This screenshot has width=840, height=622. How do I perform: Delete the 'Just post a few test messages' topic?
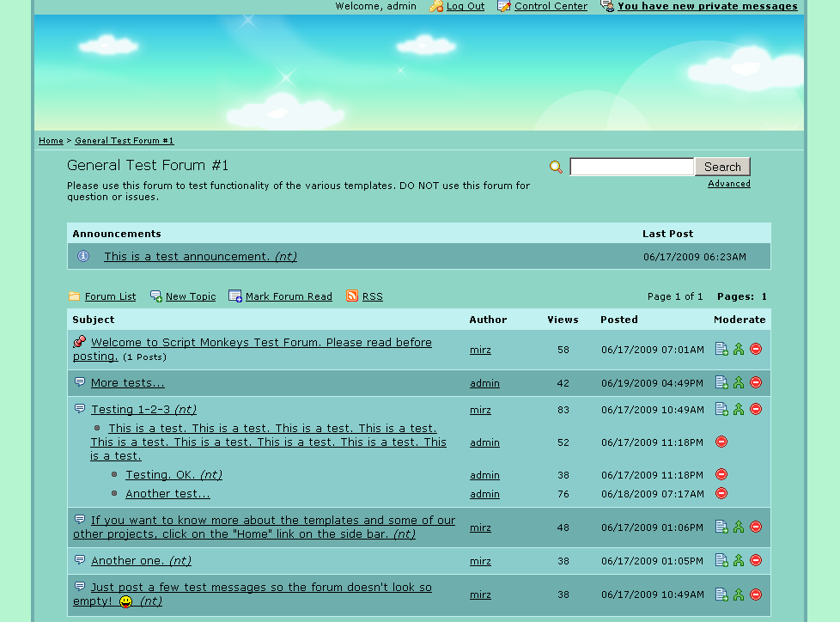[756, 595]
